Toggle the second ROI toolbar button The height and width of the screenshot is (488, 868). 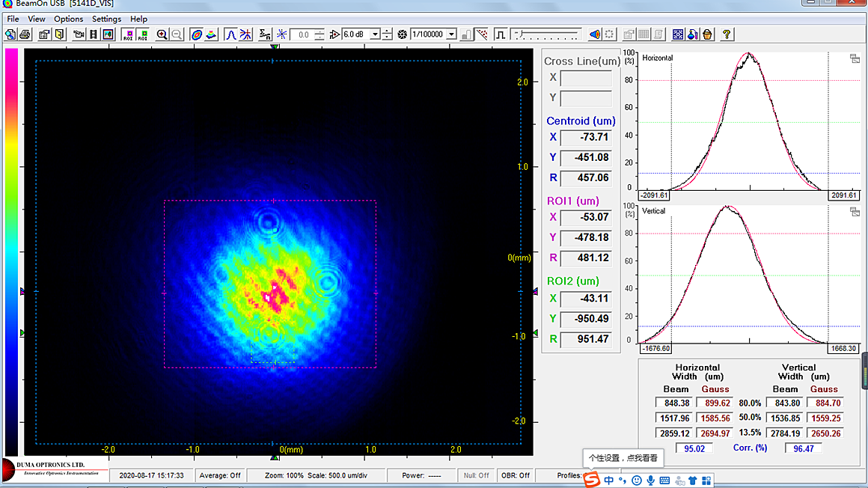(x=142, y=34)
